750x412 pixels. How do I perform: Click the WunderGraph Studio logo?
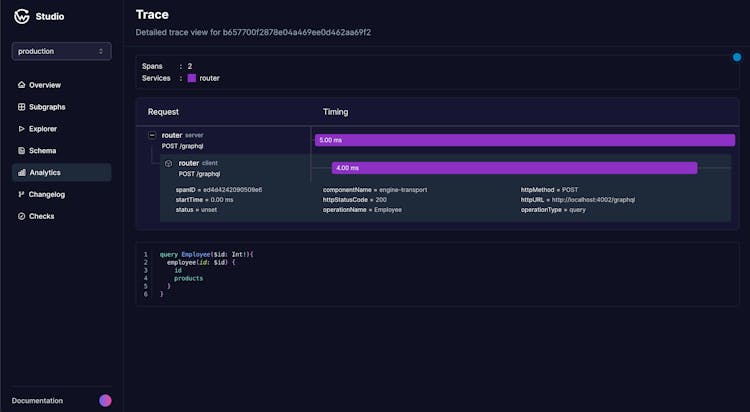[21, 15]
